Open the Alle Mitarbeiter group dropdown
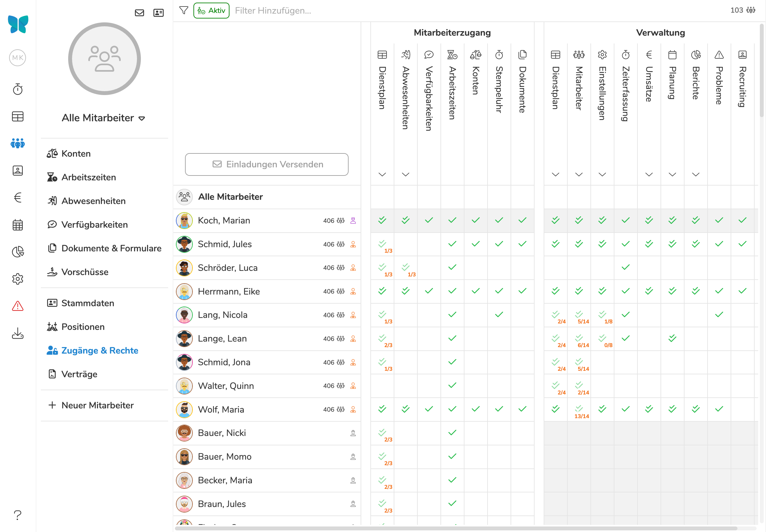 click(104, 118)
